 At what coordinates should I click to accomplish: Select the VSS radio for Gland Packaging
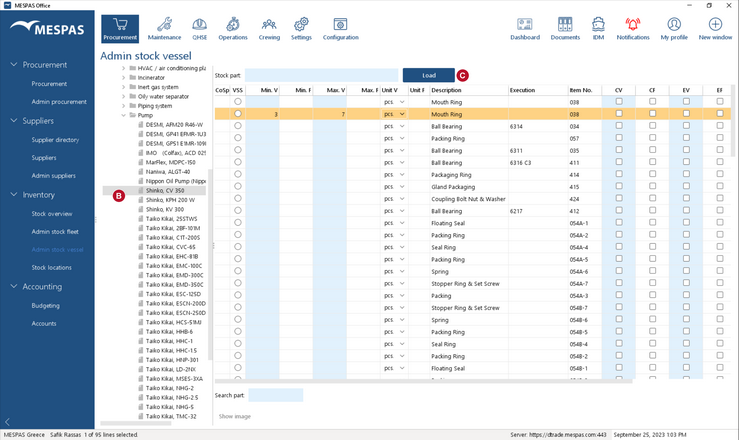pyautogui.click(x=238, y=186)
